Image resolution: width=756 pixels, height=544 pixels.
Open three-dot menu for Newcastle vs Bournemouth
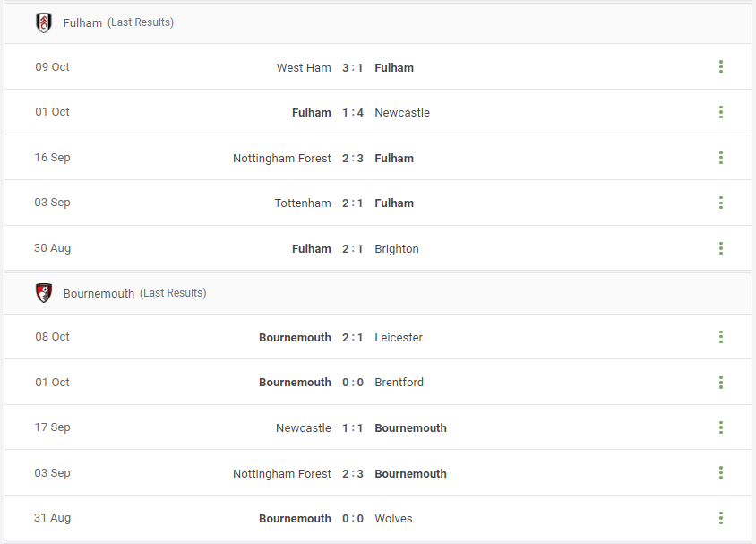pyautogui.click(x=721, y=427)
